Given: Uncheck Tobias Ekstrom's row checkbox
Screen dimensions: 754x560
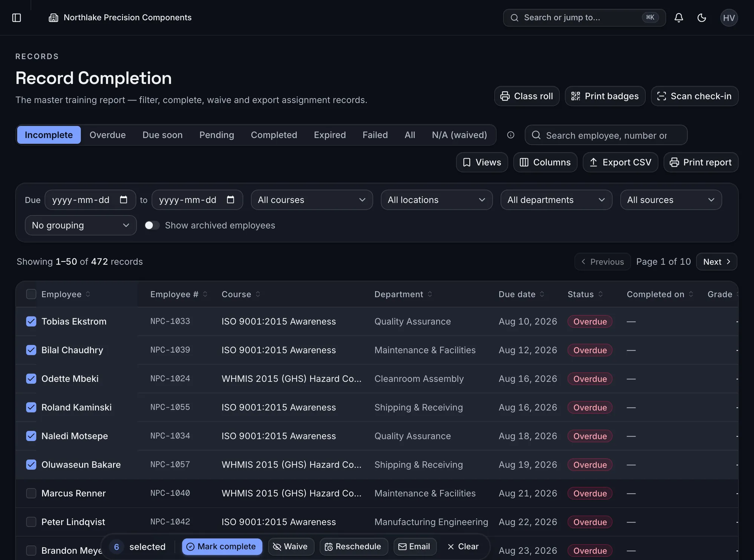Looking at the screenshot, I should [31, 321].
